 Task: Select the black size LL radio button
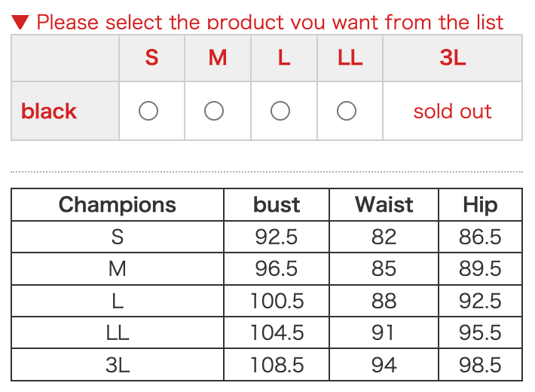[347, 112]
